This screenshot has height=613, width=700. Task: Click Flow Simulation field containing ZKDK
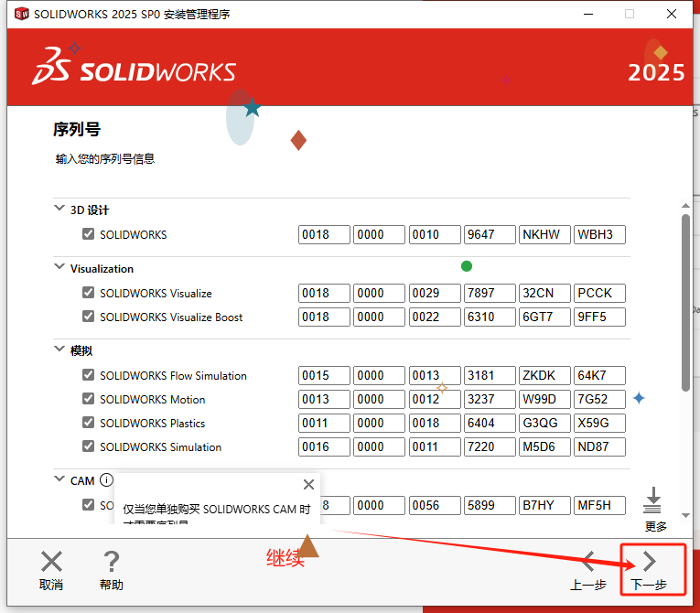tap(544, 375)
